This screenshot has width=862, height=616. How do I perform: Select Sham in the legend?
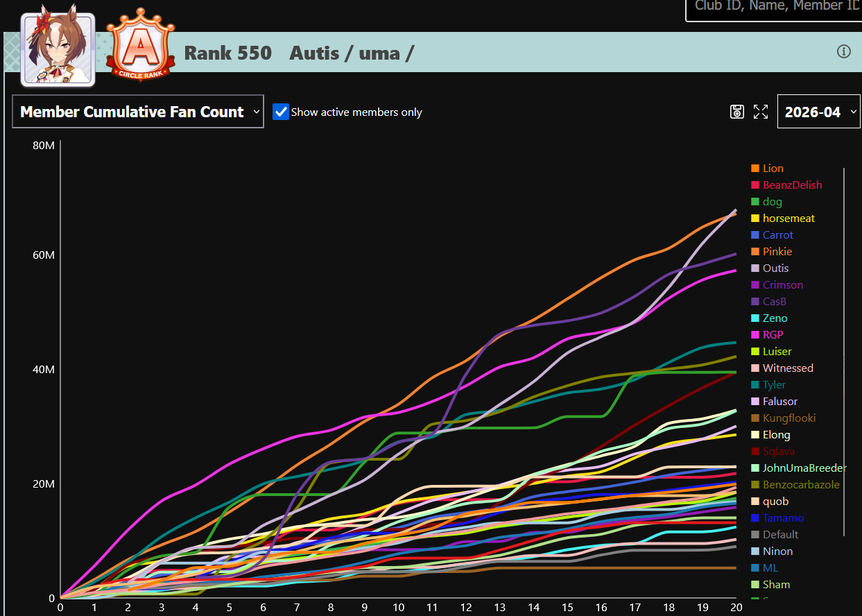click(x=770, y=584)
